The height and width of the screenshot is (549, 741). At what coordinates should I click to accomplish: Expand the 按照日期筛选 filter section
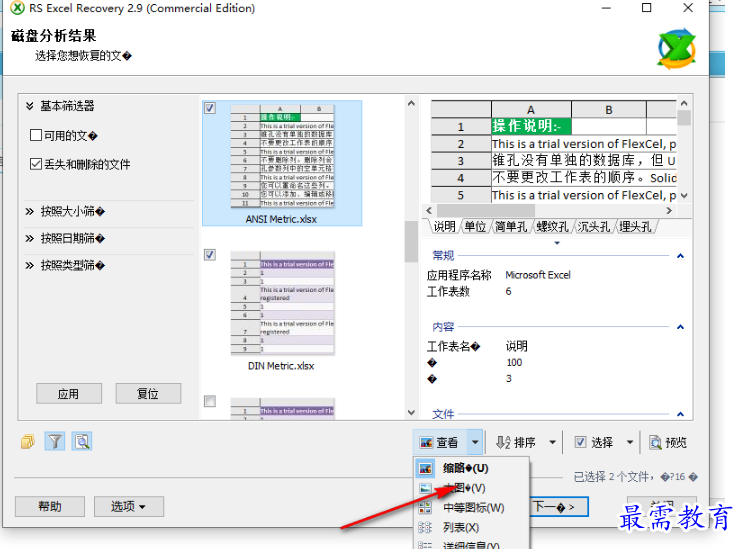pyautogui.click(x=30, y=238)
